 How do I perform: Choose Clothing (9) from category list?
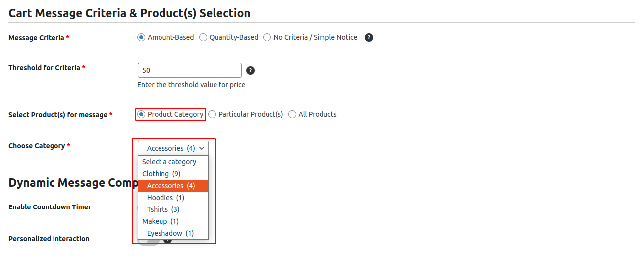(x=161, y=174)
